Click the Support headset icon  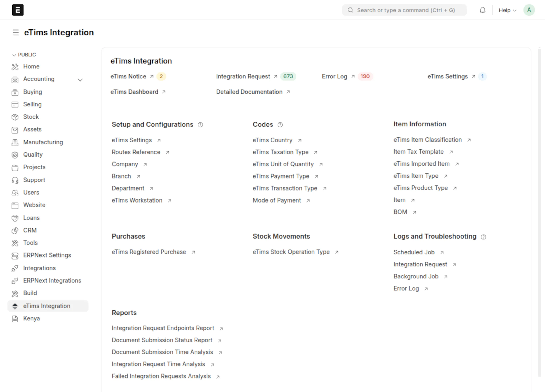[15, 180]
